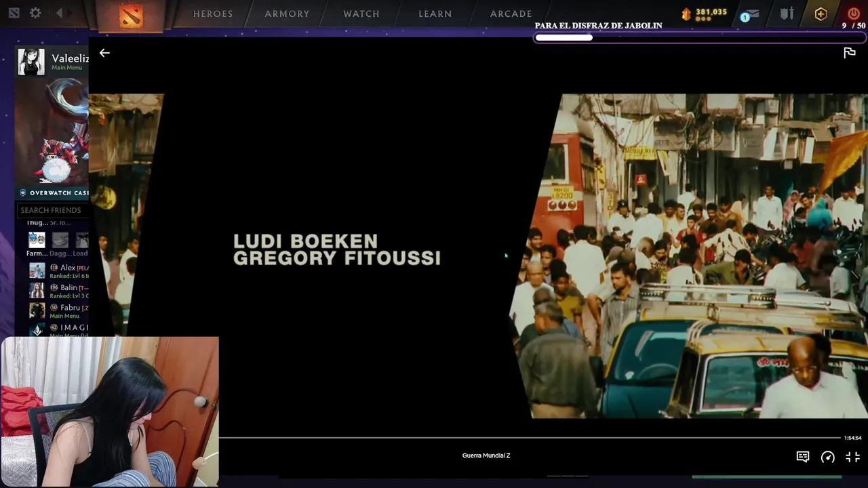
Task: Click the Dagg... party member thumbnail
Action: [60, 240]
